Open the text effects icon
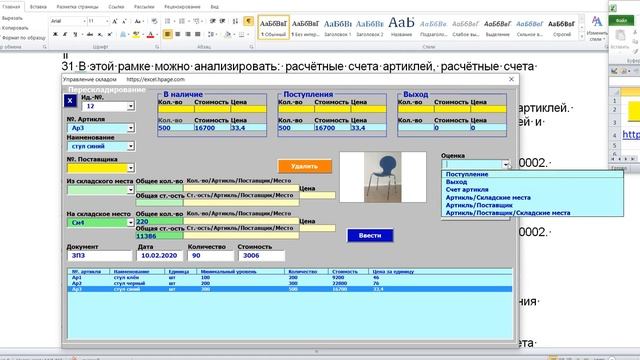This screenshot has height=360, width=640. coord(123,35)
